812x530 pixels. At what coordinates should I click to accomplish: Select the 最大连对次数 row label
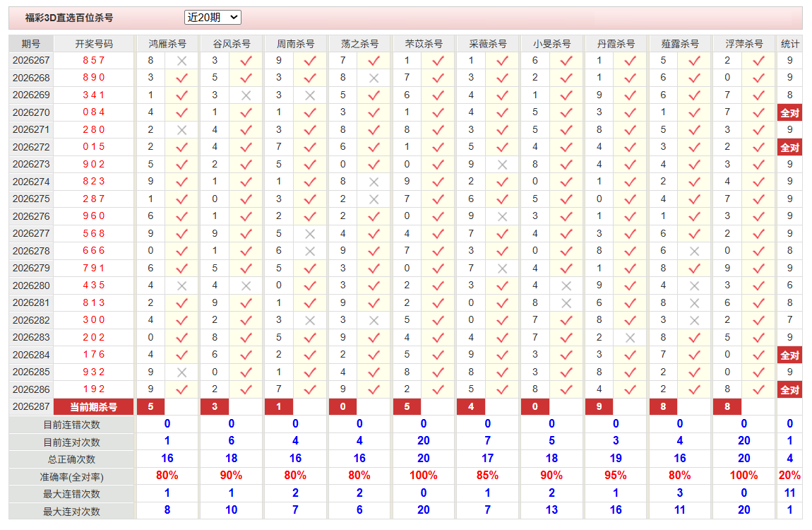click(x=71, y=512)
